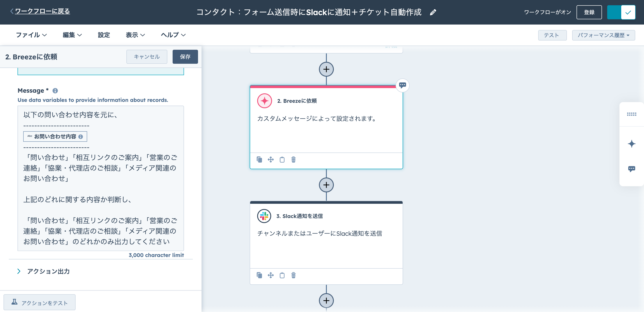Click the 保存 button
The height and width of the screenshot is (312, 644).
[x=185, y=57]
